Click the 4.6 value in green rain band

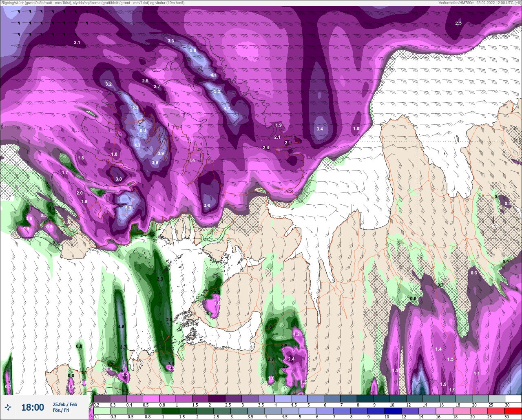(121, 327)
